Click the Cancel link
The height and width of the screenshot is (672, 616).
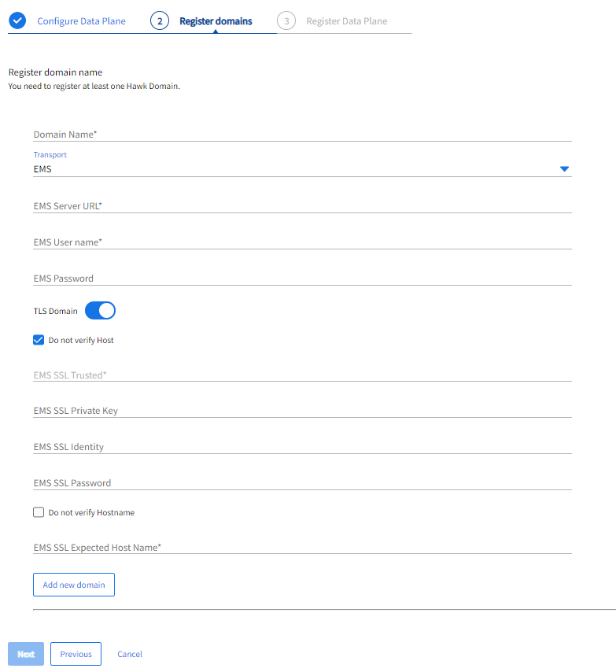(x=130, y=654)
